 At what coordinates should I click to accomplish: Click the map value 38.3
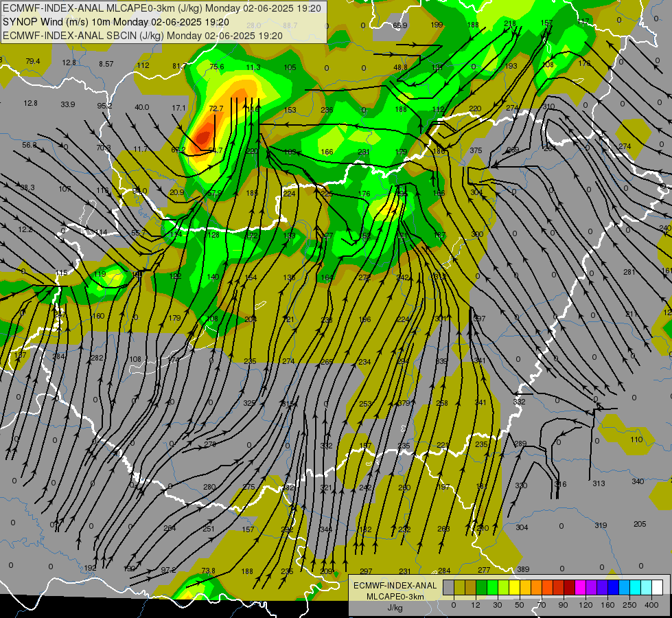(27, 187)
